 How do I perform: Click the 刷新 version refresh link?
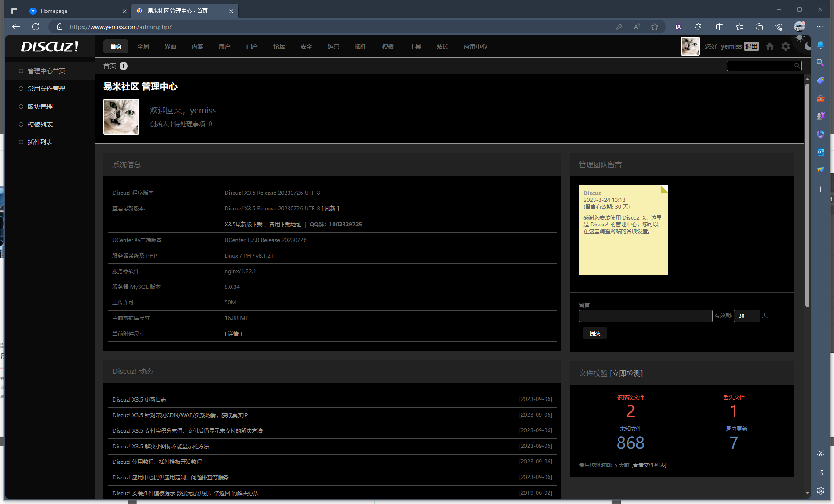(x=330, y=209)
